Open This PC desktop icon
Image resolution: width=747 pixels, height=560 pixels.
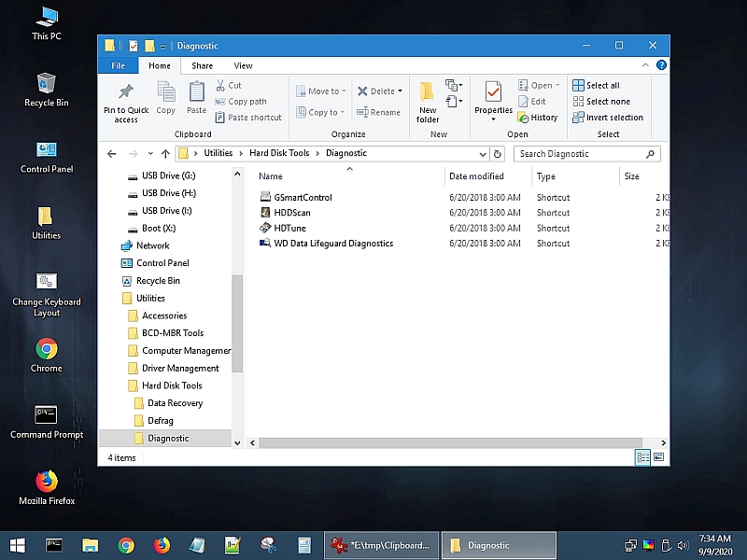point(46,24)
